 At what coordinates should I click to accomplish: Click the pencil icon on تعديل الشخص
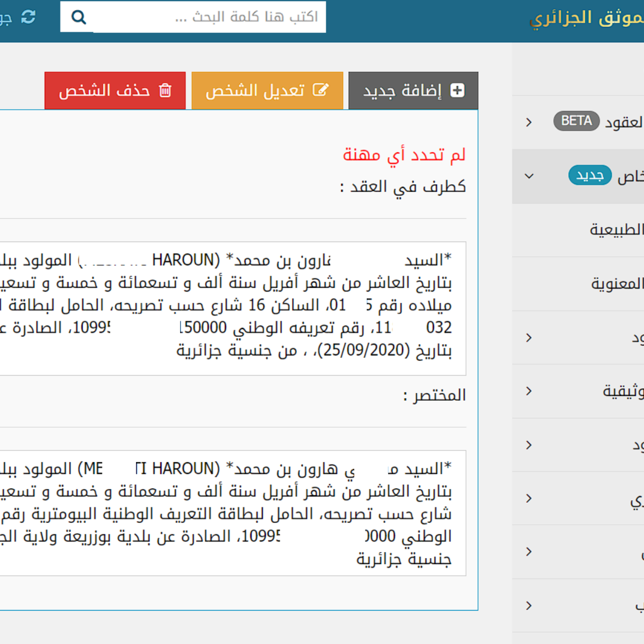321,91
